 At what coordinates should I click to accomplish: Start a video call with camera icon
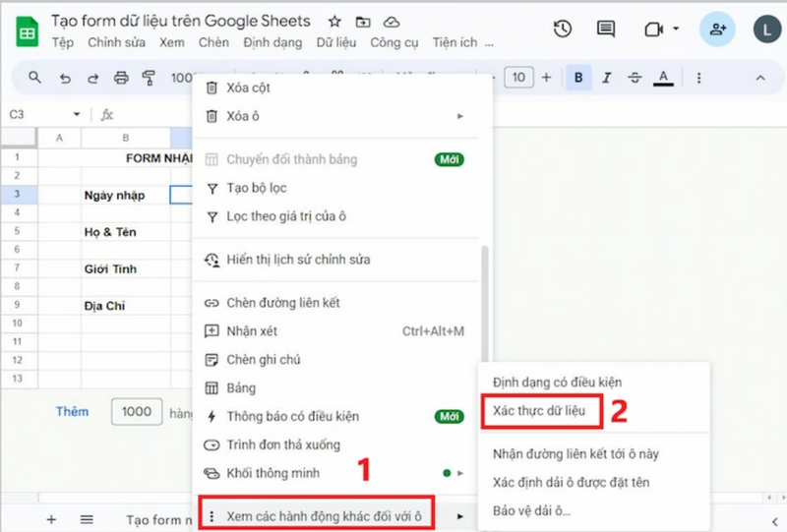pos(654,30)
